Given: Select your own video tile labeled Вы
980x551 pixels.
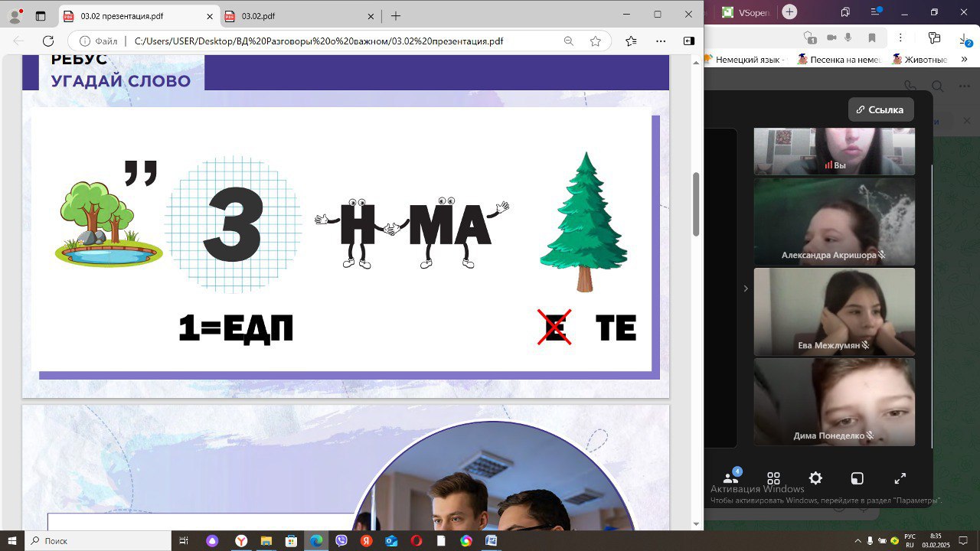Looking at the screenshot, I should coord(835,151).
